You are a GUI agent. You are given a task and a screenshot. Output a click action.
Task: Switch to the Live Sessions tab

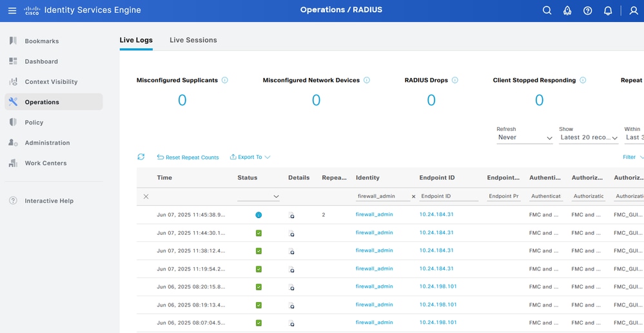click(193, 40)
